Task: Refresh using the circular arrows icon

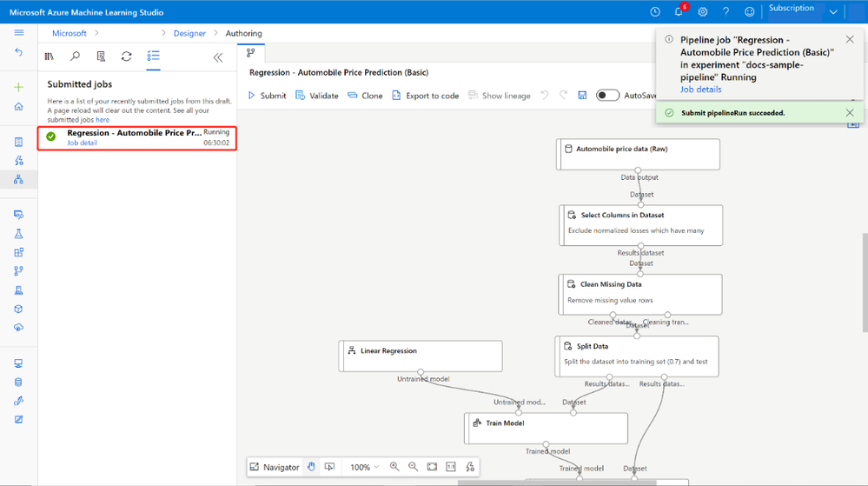Action: (127, 57)
